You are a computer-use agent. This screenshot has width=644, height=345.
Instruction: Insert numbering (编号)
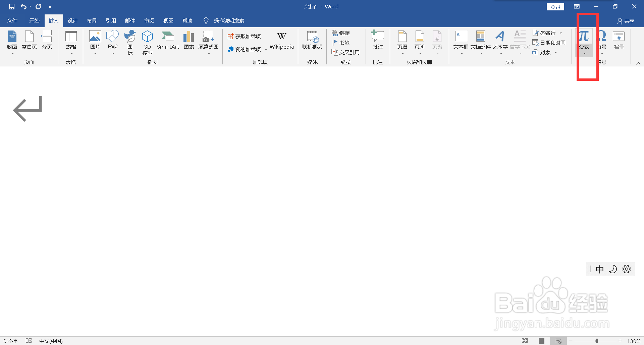point(619,40)
